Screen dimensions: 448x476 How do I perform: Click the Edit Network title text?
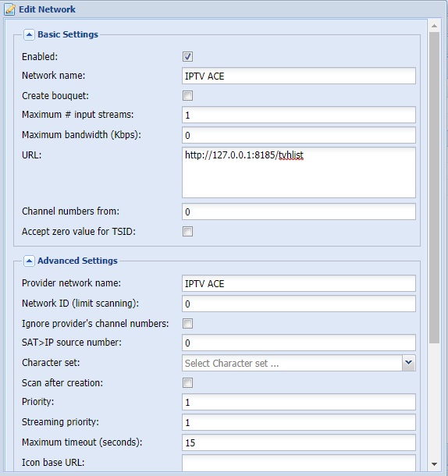coord(47,9)
